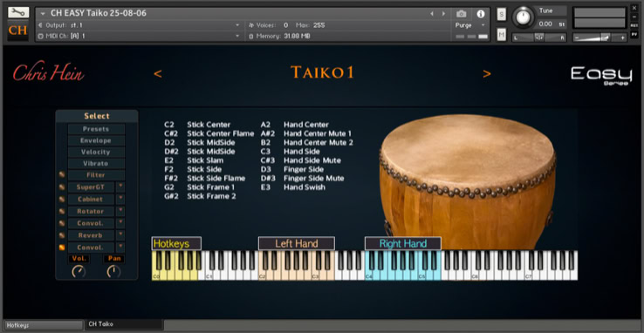Toggle the Mute M button

(x=502, y=35)
